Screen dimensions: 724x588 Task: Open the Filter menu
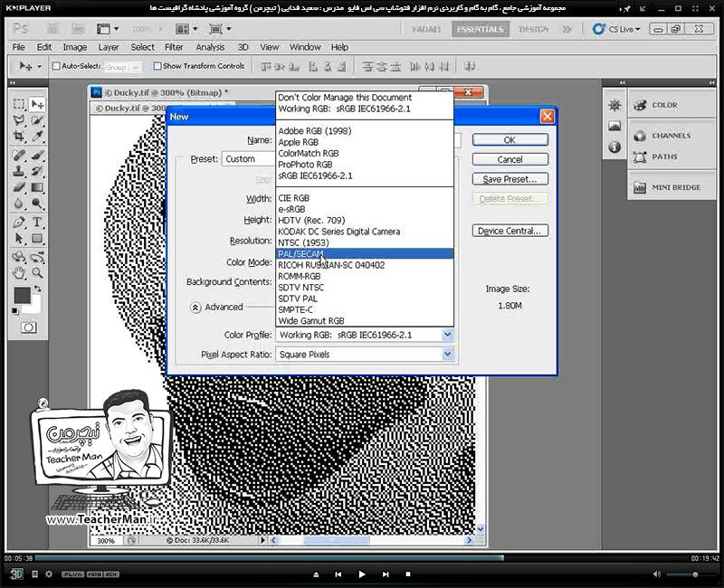coord(174,47)
